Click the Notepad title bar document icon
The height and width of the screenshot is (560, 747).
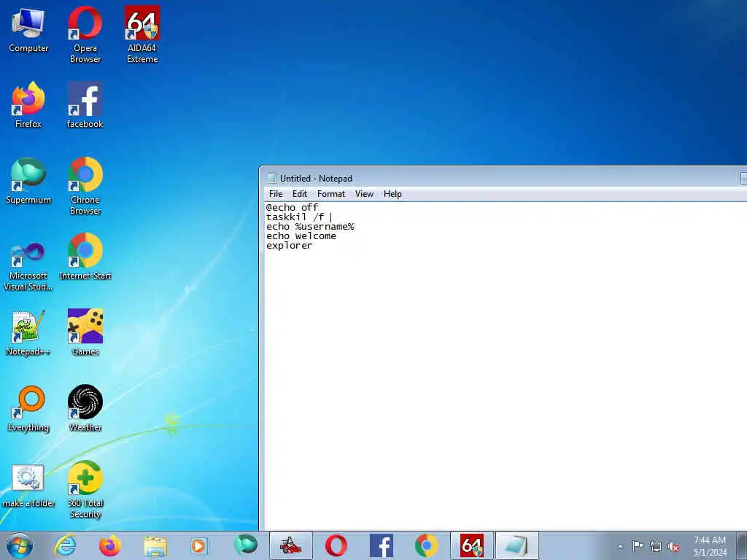[272, 178]
